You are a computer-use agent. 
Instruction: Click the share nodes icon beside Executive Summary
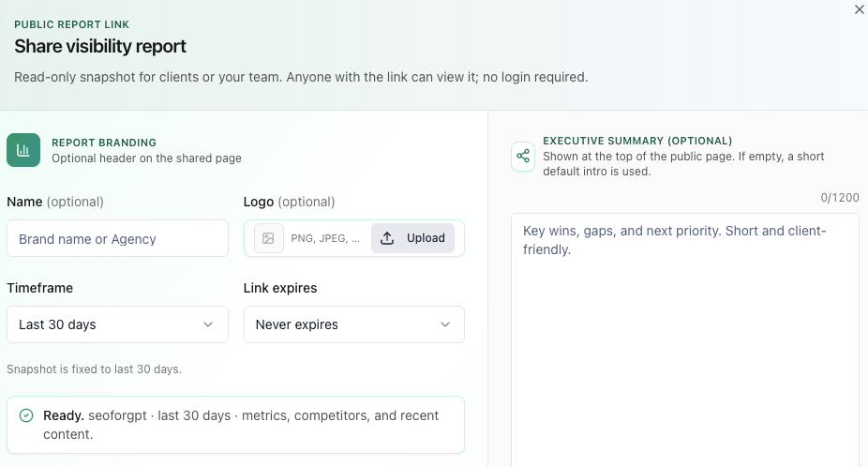[523, 157]
